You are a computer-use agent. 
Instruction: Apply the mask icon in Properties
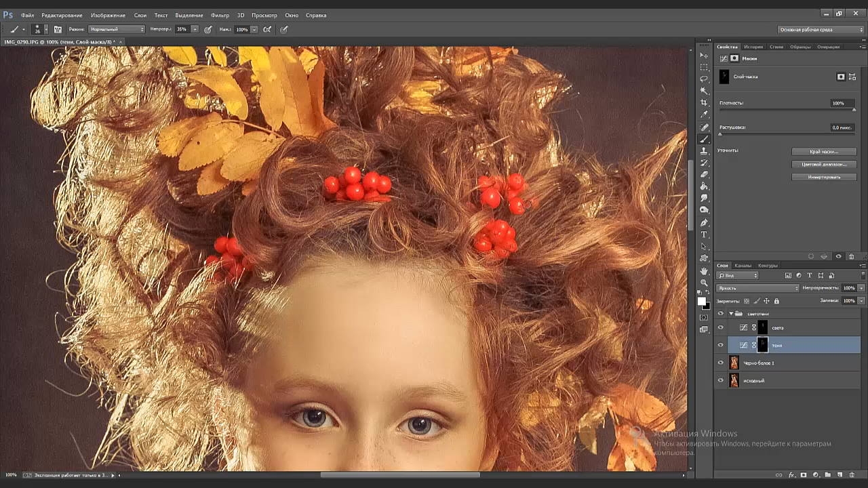coord(825,256)
